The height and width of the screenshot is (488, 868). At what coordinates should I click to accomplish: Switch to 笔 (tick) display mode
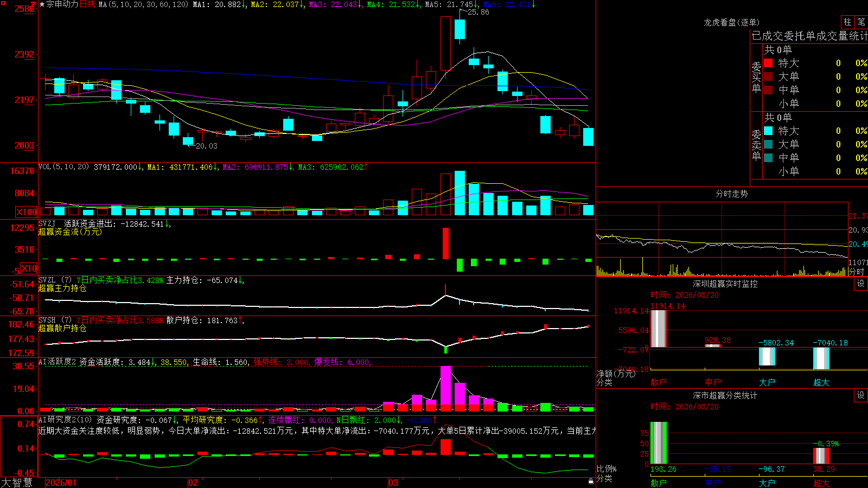861,22
